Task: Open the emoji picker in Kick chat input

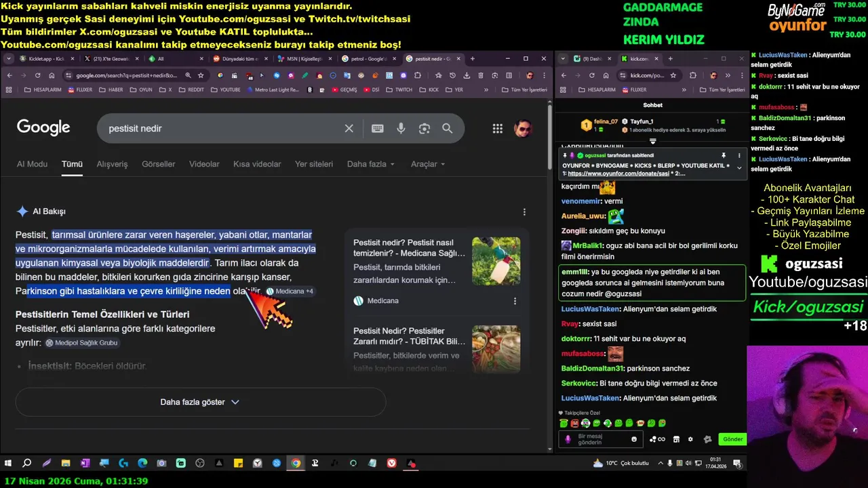Action: 634,439
